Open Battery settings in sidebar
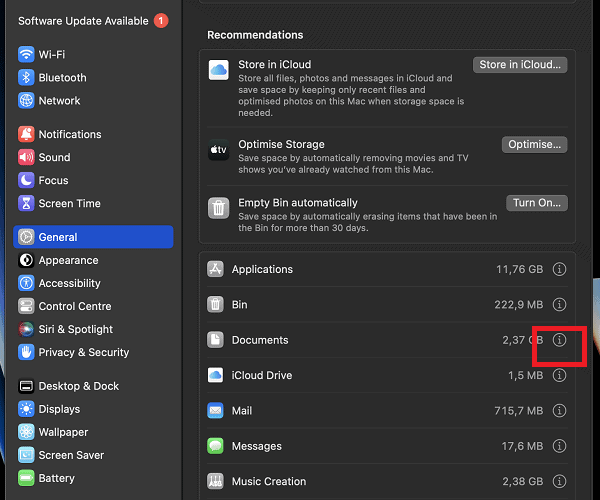Screen dimensions: 600x500 click(56, 478)
